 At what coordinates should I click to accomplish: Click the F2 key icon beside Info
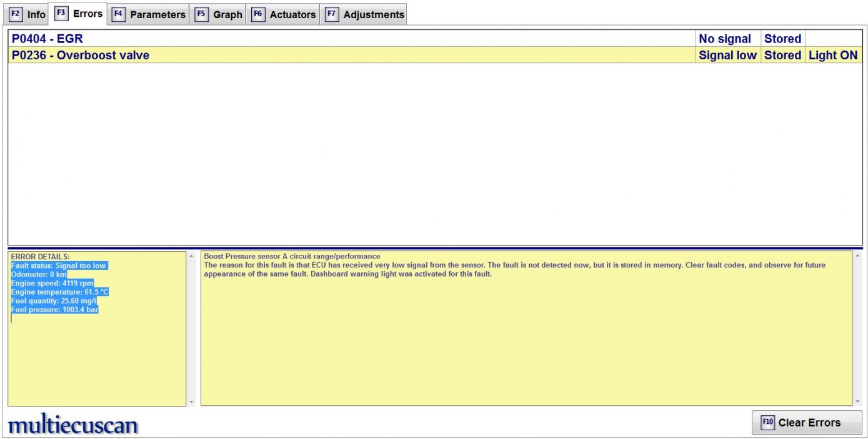pos(16,14)
